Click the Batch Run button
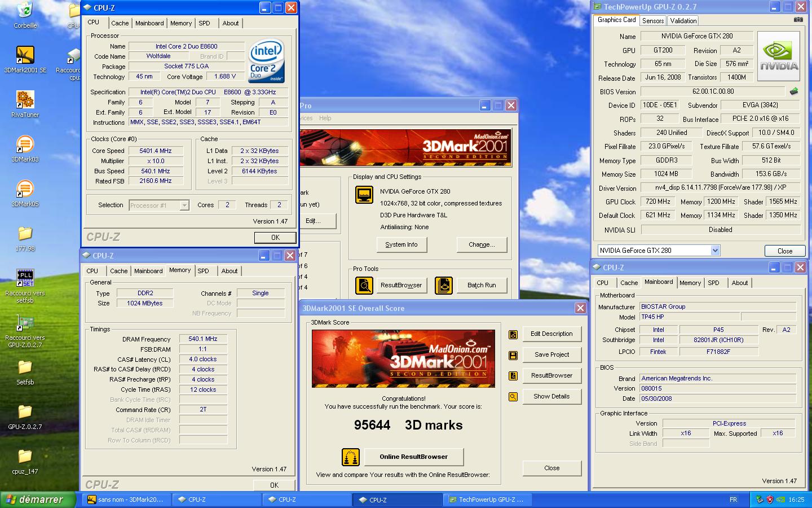Image resolution: width=812 pixels, height=508 pixels. point(482,285)
